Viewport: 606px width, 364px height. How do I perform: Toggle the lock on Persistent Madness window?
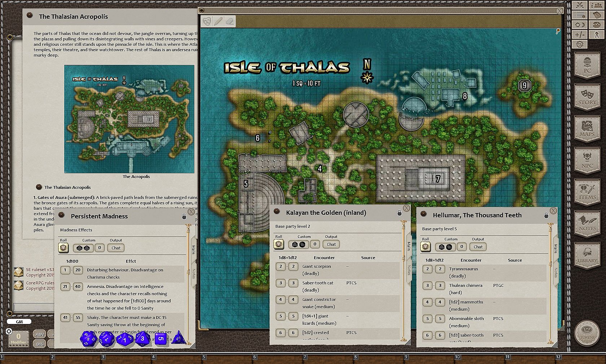point(184,217)
